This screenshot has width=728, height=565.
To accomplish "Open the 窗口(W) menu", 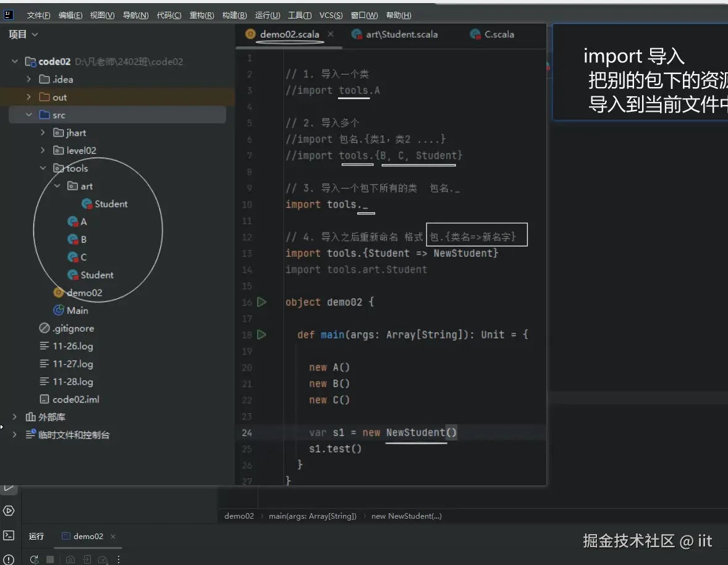I will pyautogui.click(x=364, y=15).
